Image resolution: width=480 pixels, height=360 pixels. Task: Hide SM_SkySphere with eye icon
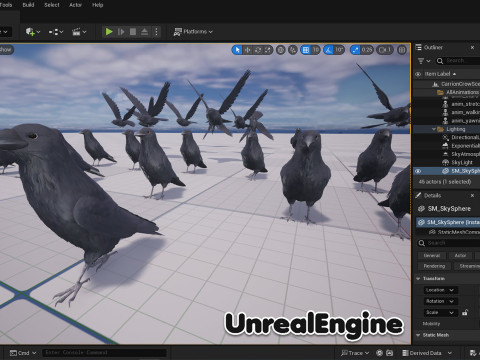[x=418, y=171]
